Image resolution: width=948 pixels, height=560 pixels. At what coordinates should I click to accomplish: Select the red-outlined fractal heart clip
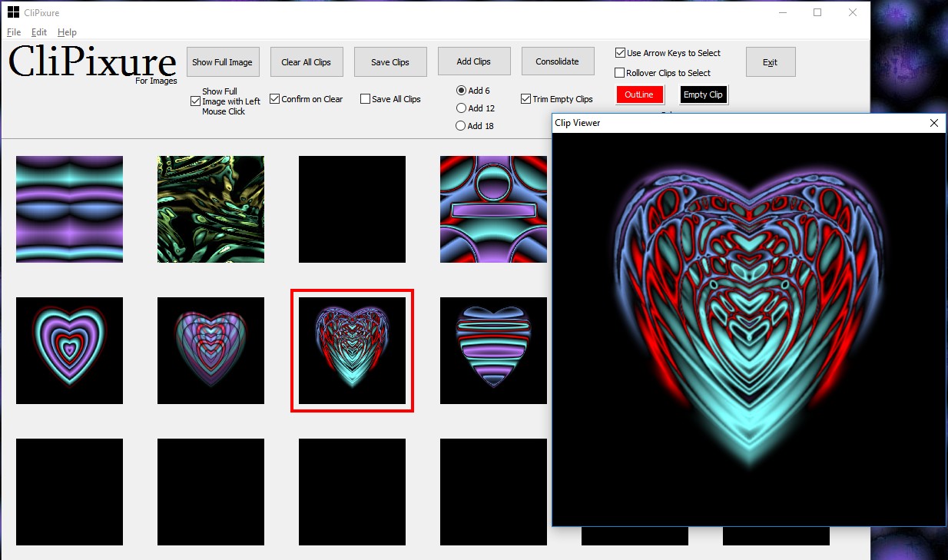352,350
